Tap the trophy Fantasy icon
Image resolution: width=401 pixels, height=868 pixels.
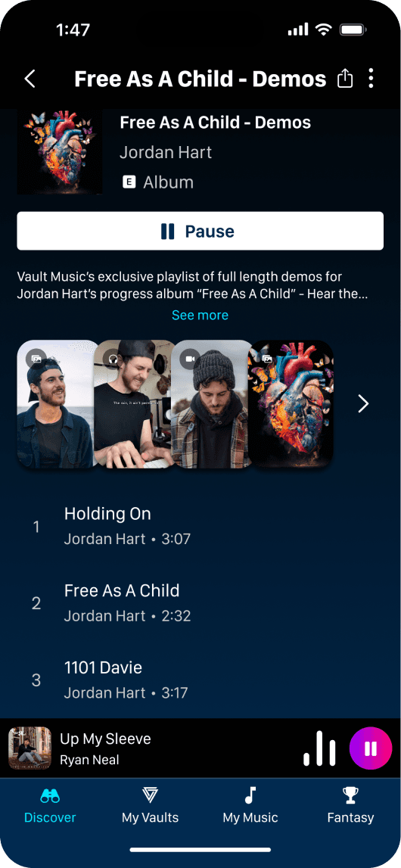350,795
